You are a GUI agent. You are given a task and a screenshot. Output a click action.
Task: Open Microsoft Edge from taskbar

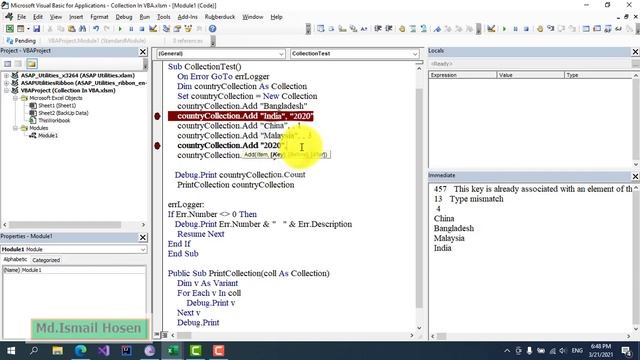81,351
